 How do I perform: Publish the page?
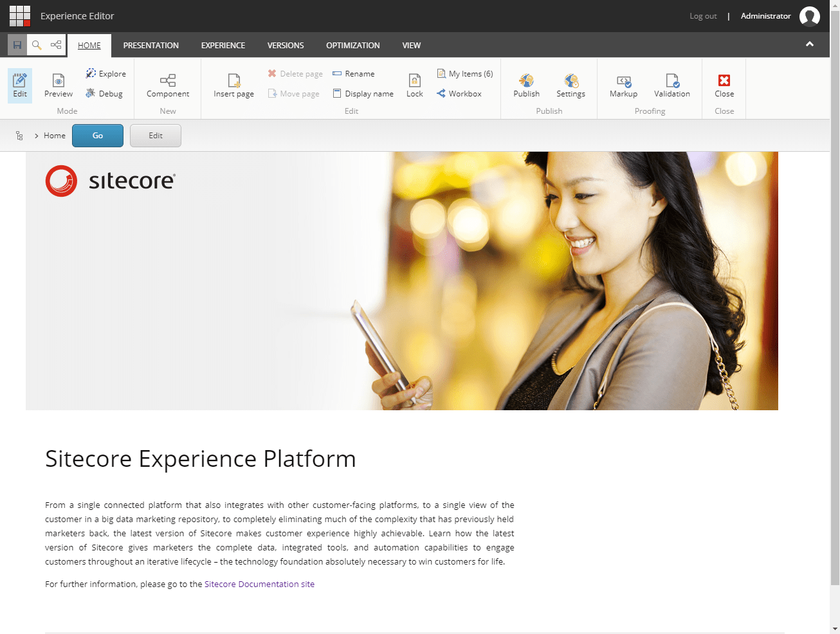click(526, 85)
